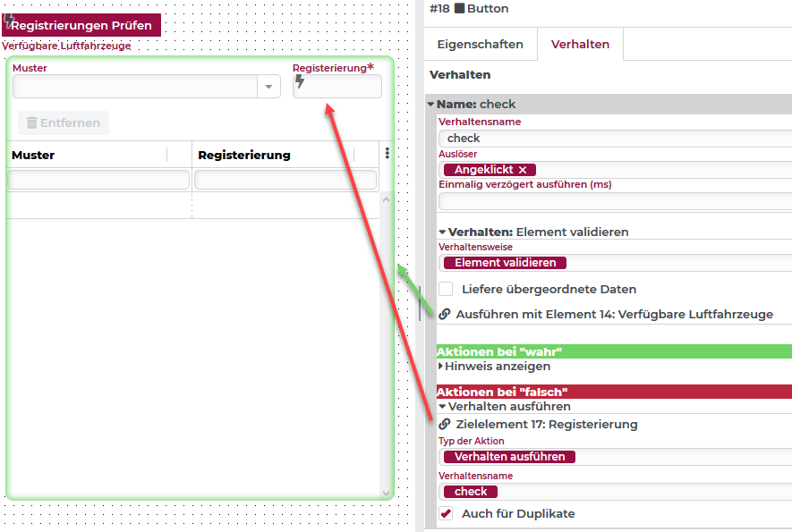Open the table column options menu (three dots)
This screenshot has height=532, width=792.
coord(387,154)
